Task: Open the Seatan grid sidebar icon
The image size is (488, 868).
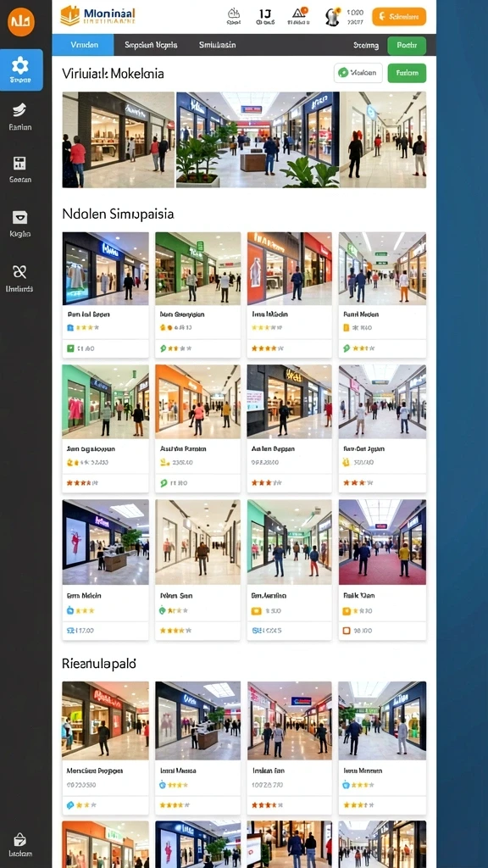Action: [20, 163]
